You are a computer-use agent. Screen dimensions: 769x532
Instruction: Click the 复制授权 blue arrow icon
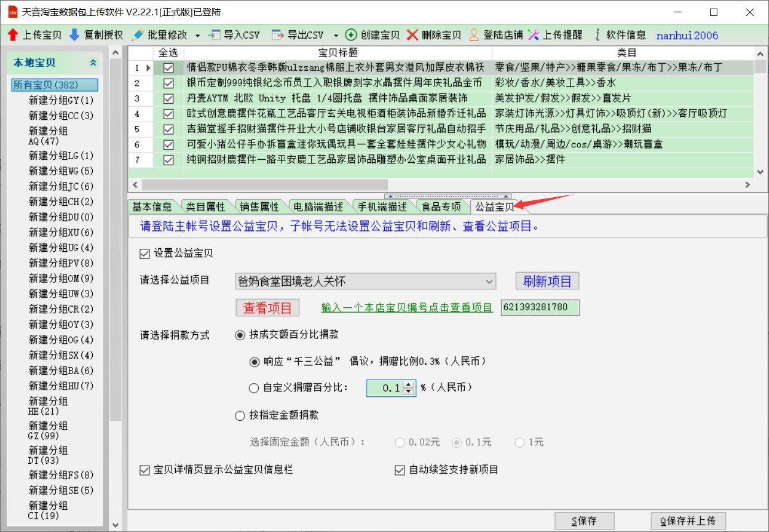pyautogui.click(x=74, y=35)
